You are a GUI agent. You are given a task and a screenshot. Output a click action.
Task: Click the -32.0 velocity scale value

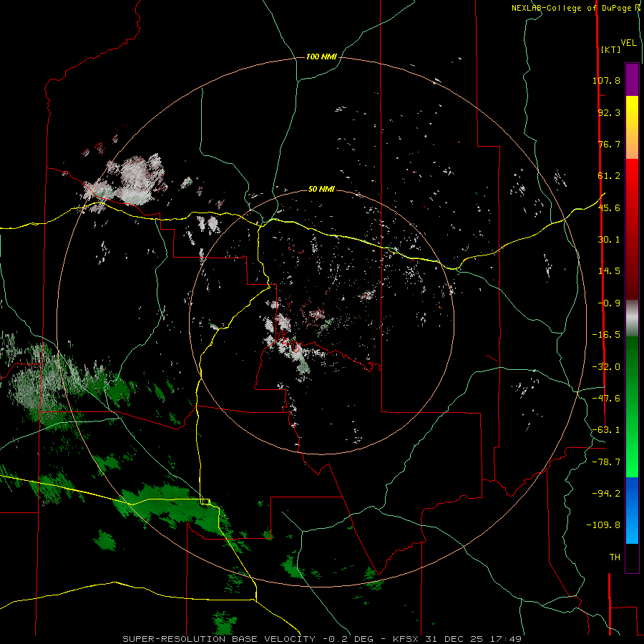pyautogui.click(x=606, y=367)
